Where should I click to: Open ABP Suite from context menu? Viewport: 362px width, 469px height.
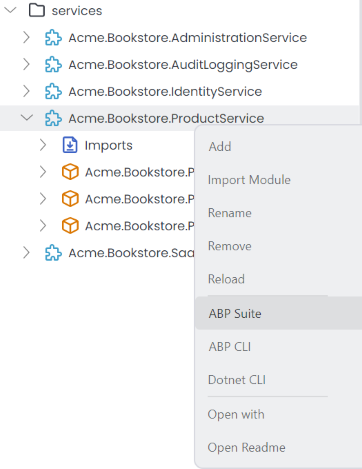(x=278, y=314)
